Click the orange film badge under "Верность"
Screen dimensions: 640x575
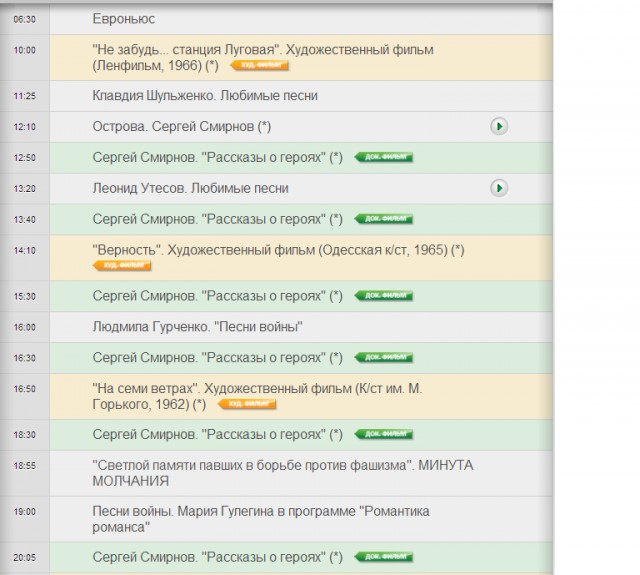122,266
